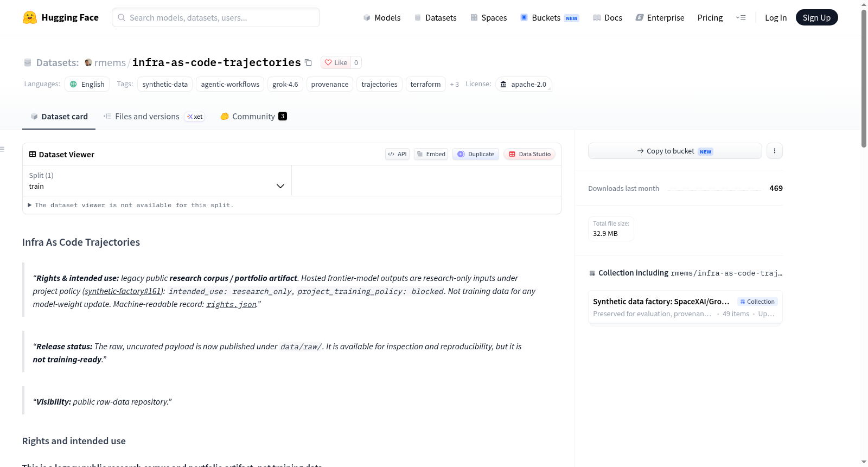This screenshot has height=467, width=868.
Task: Open the three-dot more options menu
Action: (775, 151)
